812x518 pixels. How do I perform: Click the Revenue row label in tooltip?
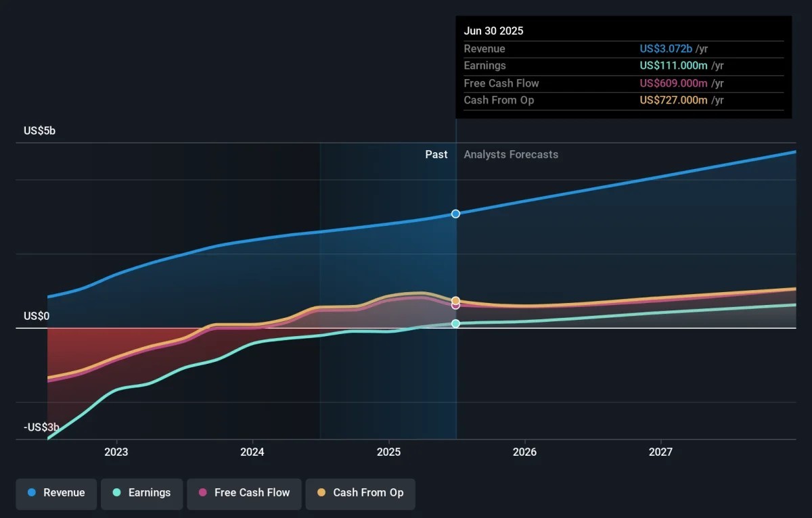[x=484, y=49]
